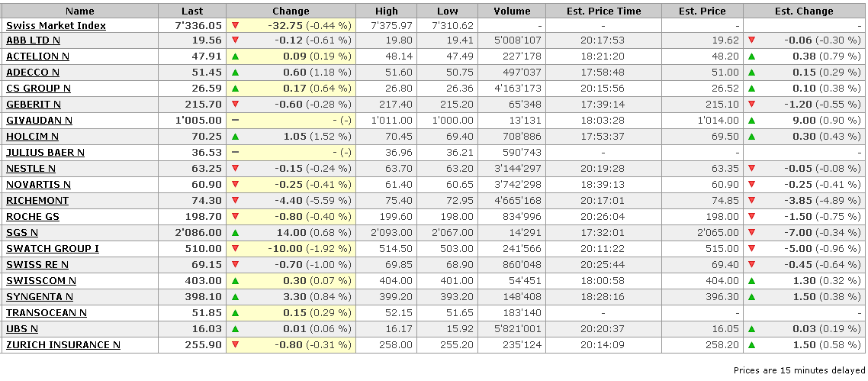Image resolution: width=868 pixels, height=381 pixels.
Task: Open the NESTLE N stock link
Action: tap(31, 169)
